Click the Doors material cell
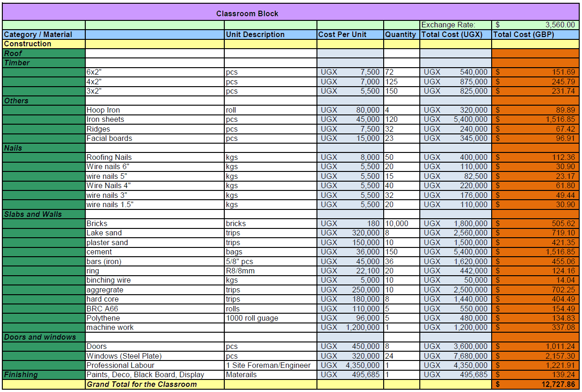The height and width of the screenshot is (392, 582). pos(155,346)
